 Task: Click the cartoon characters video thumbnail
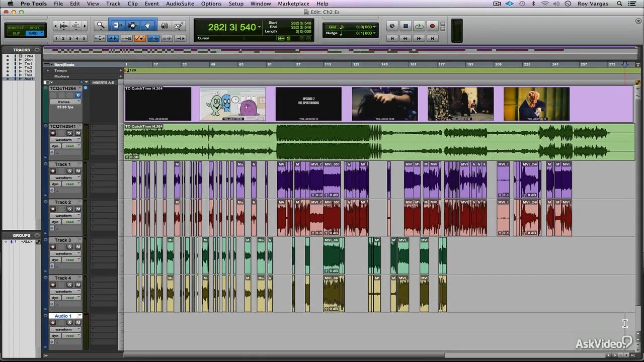click(x=232, y=104)
